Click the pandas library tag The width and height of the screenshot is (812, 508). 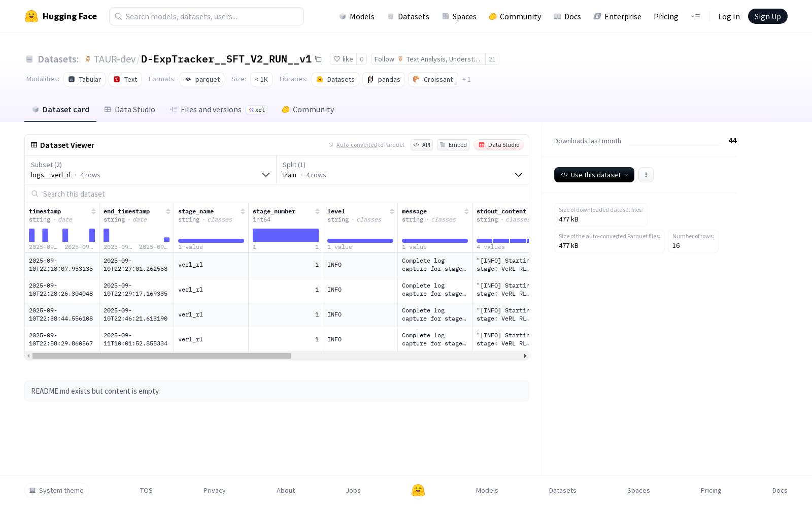coord(384,79)
